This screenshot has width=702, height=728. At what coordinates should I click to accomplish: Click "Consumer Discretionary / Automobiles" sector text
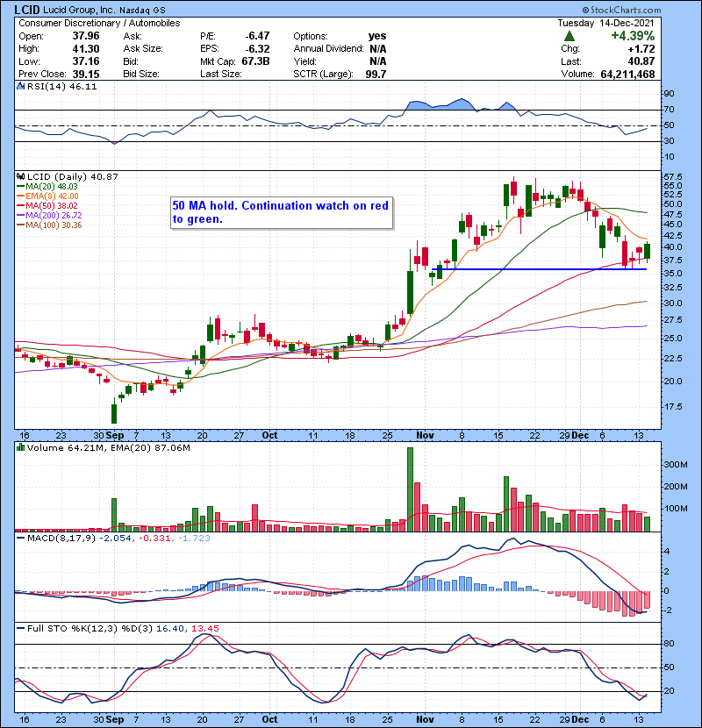point(99,23)
